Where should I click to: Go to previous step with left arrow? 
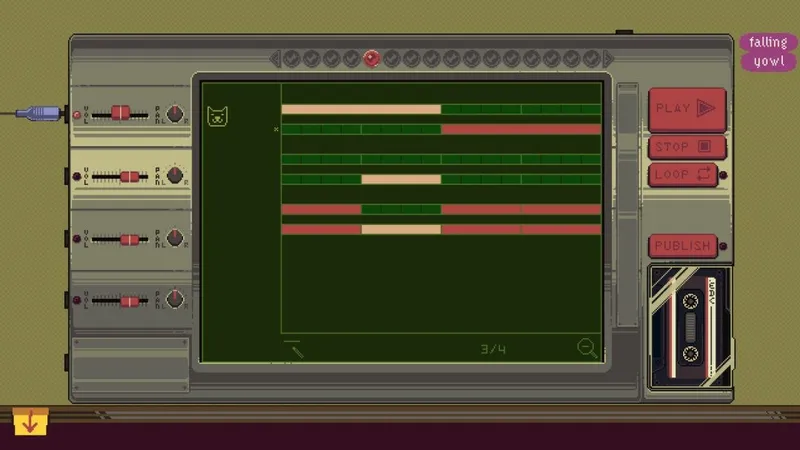(275, 59)
